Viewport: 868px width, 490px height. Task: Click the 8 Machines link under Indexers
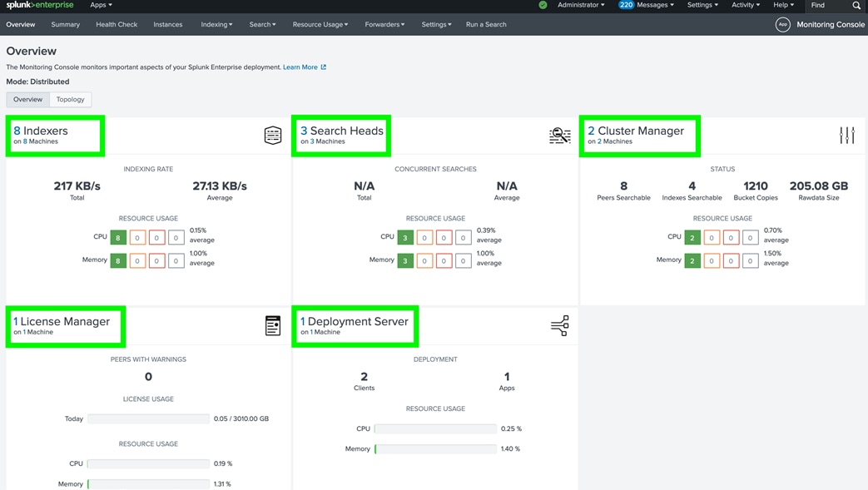coord(41,141)
